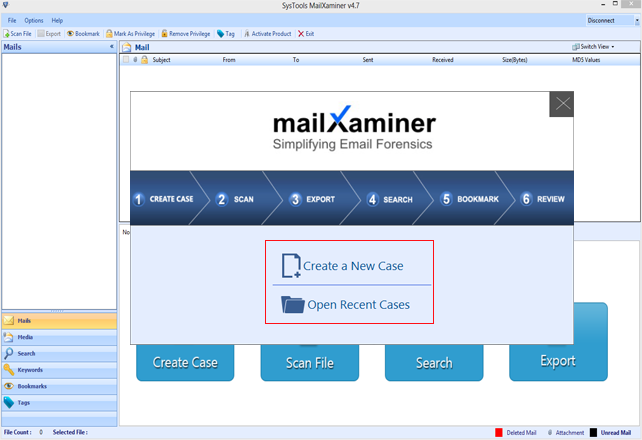
Task: Open the Options menu
Action: pyautogui.click(x=34, y=20)
